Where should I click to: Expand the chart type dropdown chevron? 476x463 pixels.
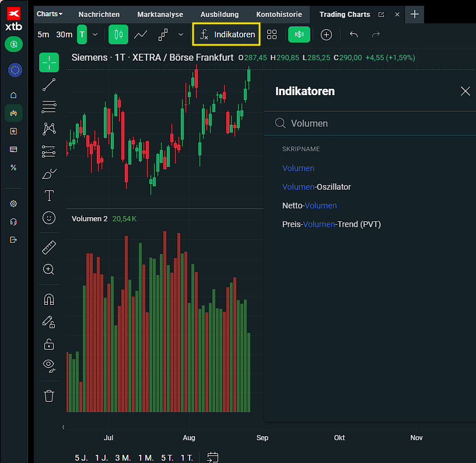[181, 34]
